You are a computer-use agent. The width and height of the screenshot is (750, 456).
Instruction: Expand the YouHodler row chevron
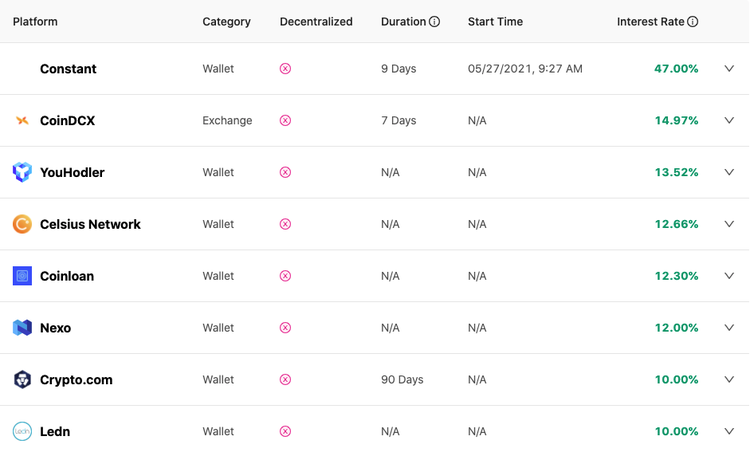[x=729, y=172]
